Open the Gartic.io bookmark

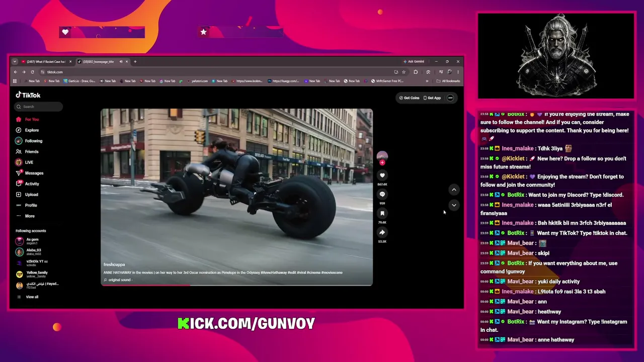(79, 81)
